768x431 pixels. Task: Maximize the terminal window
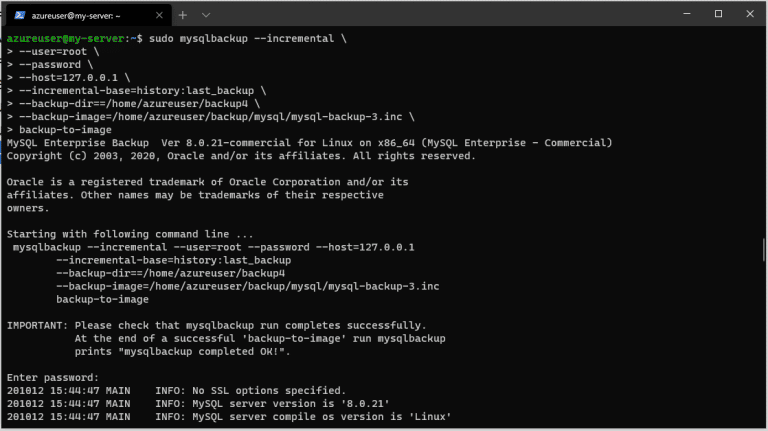point(718,14)
